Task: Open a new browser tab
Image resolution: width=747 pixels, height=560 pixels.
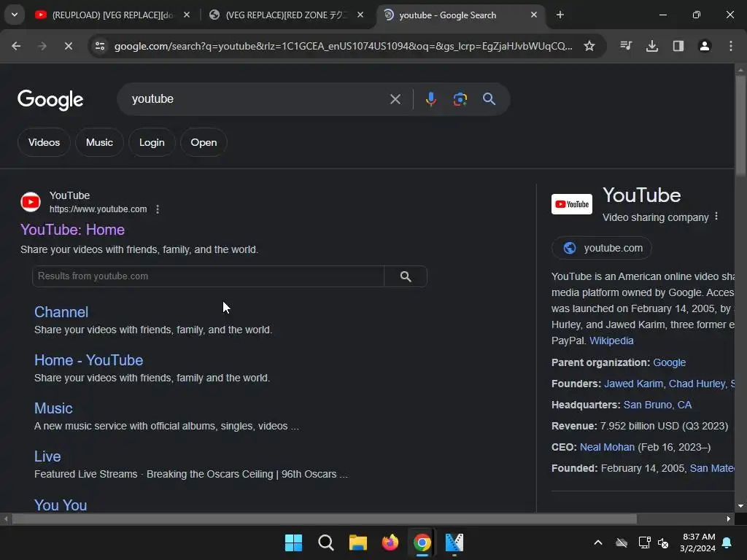Action: coord(560,15)
